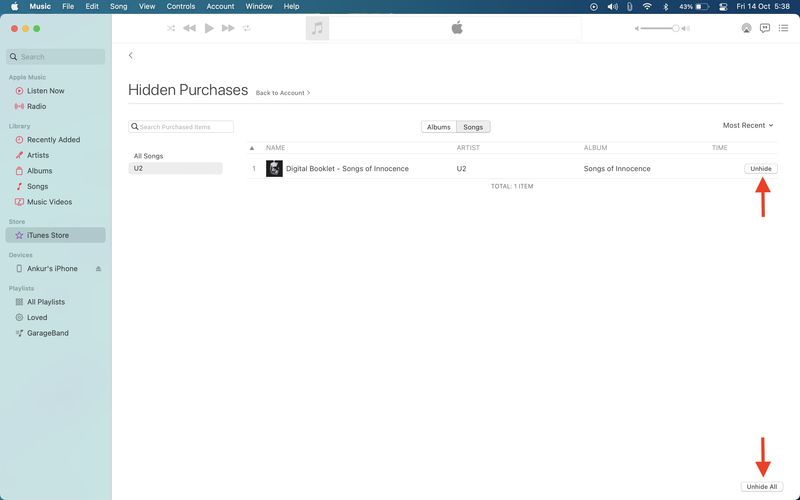
Task: Open the Controls menu
Action: [x=181, y=7]
